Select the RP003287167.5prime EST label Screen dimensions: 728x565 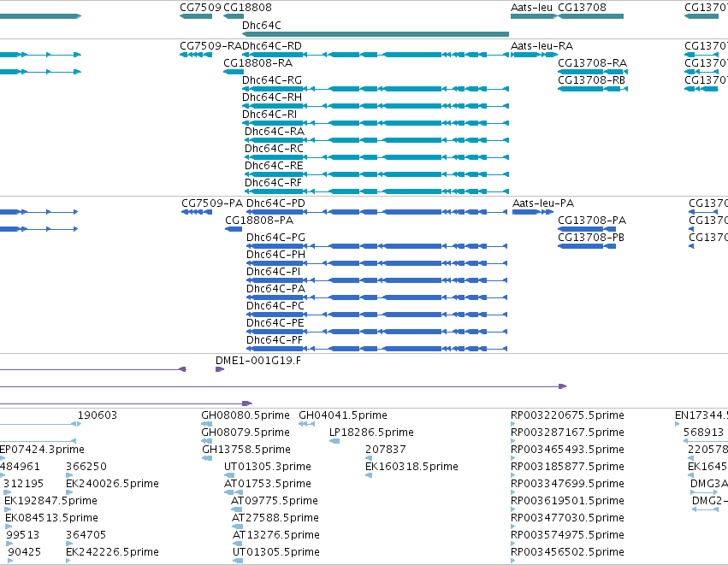[x=567, y=433]
